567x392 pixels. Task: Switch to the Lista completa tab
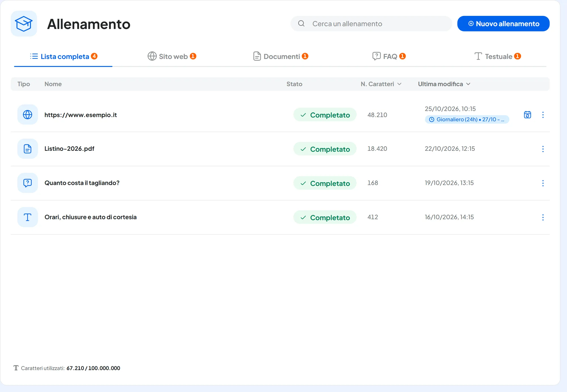tap(64, 56)
